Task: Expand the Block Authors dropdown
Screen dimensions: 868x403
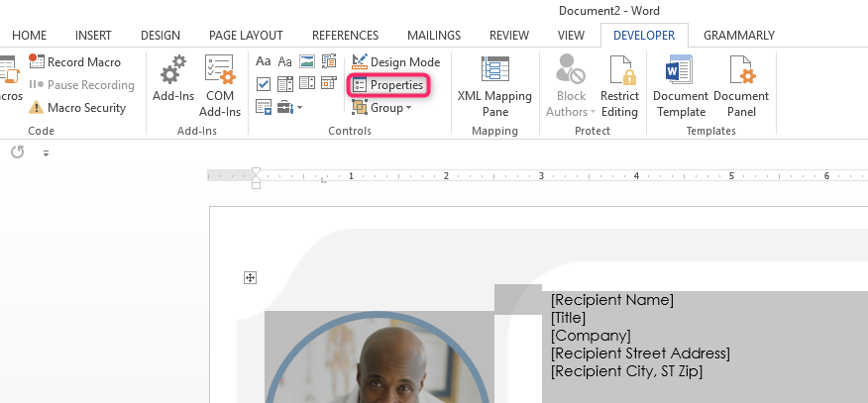Action: [x=571, y=86]
